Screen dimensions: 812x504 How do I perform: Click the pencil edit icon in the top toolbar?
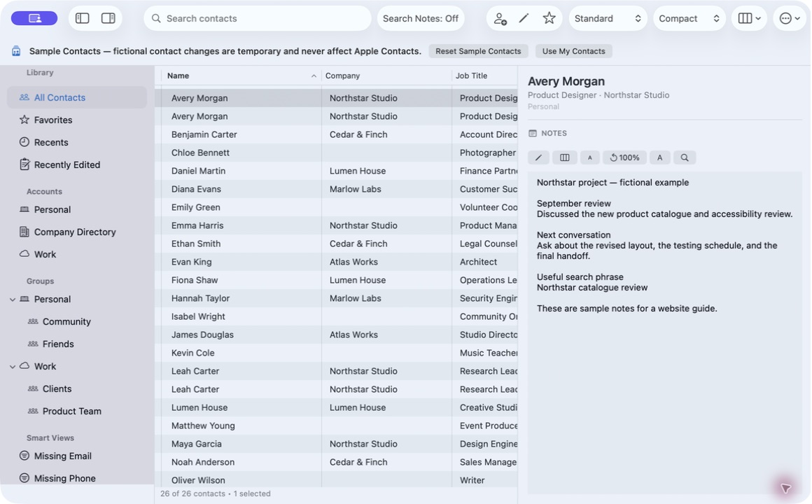click(x=524, y=18)
